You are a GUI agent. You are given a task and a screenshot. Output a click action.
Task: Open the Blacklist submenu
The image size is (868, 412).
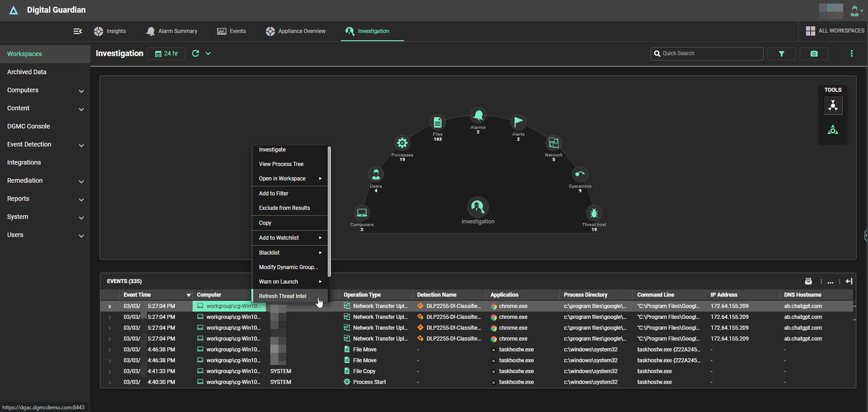289,253
